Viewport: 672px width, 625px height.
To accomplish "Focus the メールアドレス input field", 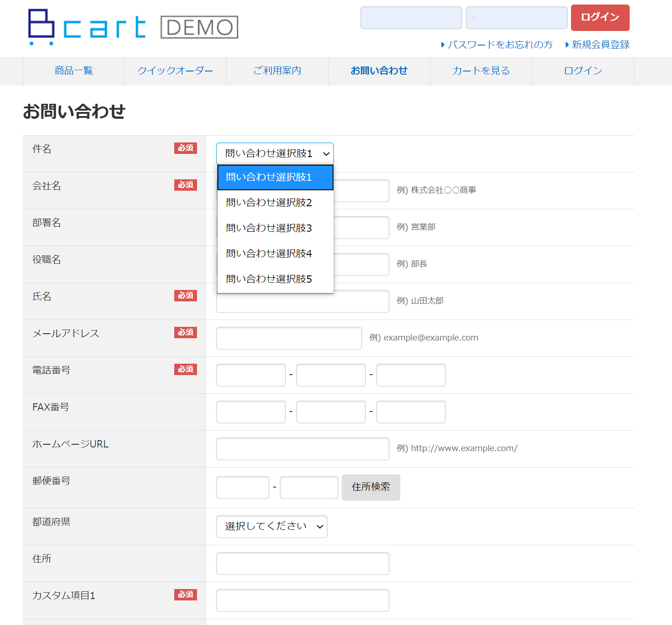I will pos(289,338).
